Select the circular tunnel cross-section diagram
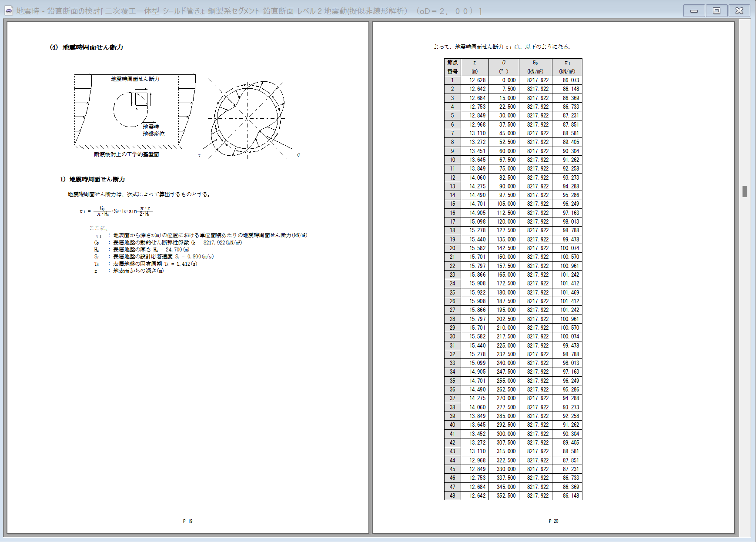Screen dimensions: 756x542 (248, 118)
